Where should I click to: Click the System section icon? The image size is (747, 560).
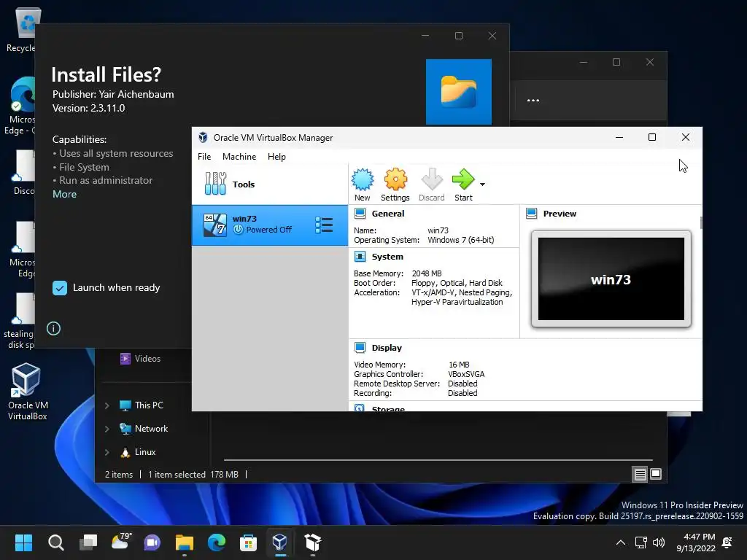(x=360, y=257)
